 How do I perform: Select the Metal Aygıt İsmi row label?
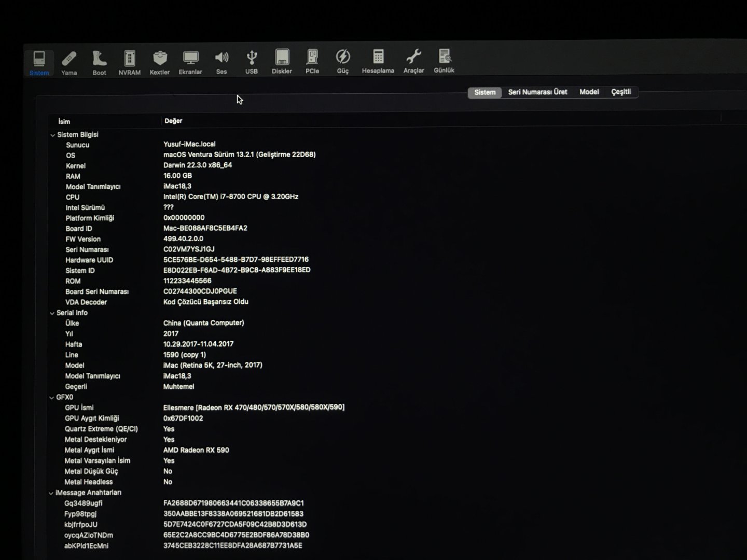pyautogui.click(x=89, y=450)
